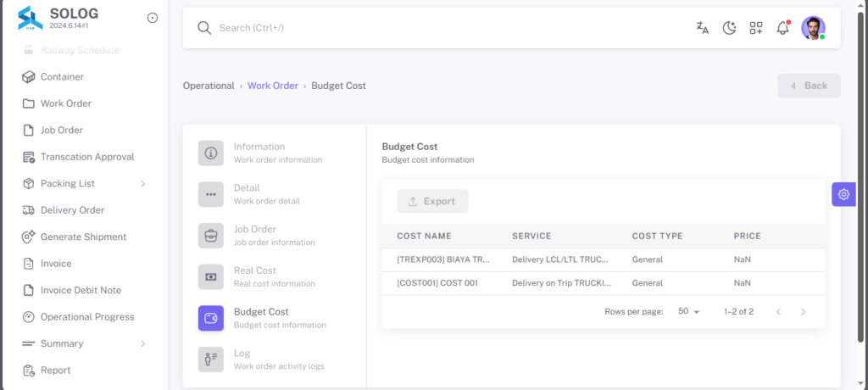Open the Detail tab ellipsis icon
Screen dimensions: 868x390
click(x=211, y=194)
